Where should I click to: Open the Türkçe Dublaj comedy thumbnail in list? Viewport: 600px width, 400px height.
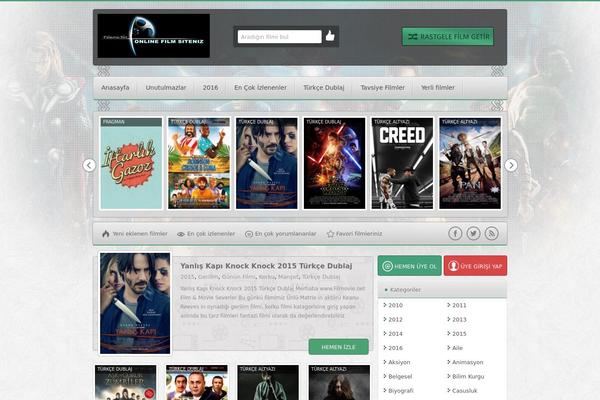(197, 382)
